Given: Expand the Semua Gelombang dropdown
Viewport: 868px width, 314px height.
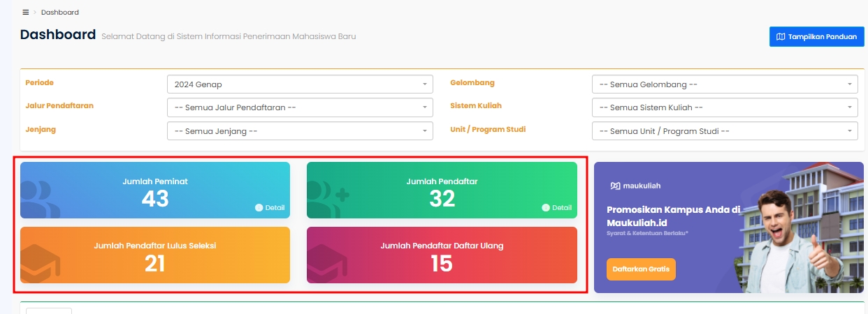Looking at the screenshot, I should pyautogui.click(x=724, y=84).
